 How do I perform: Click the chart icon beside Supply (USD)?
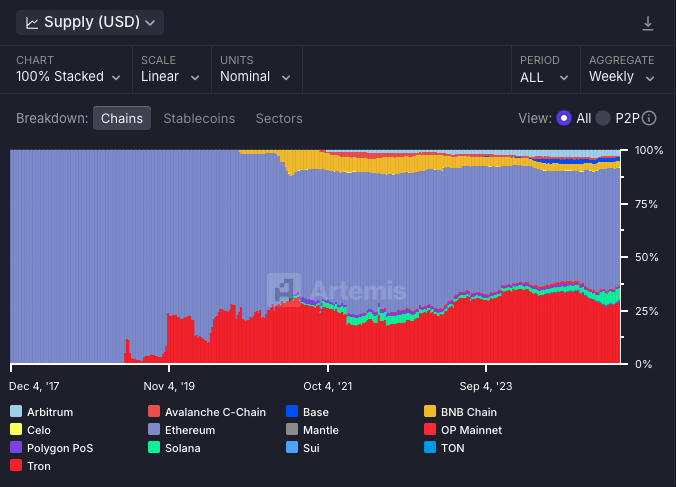click(32, 22)
